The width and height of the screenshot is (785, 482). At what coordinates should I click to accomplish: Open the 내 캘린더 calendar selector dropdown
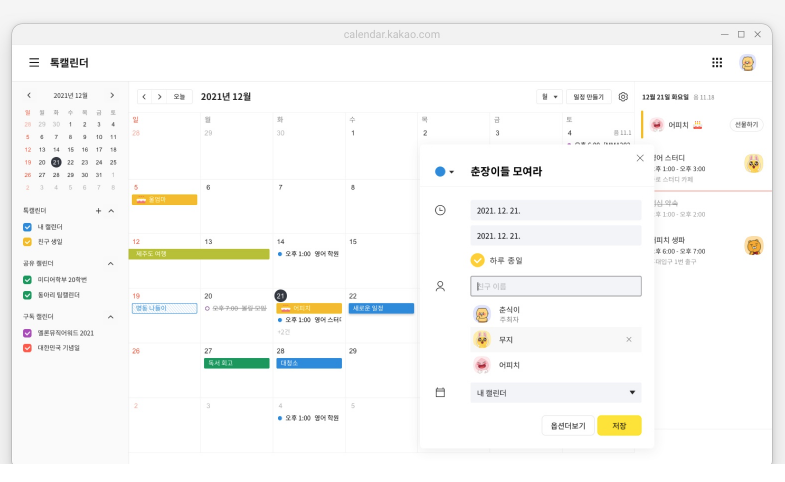(556, 393)
